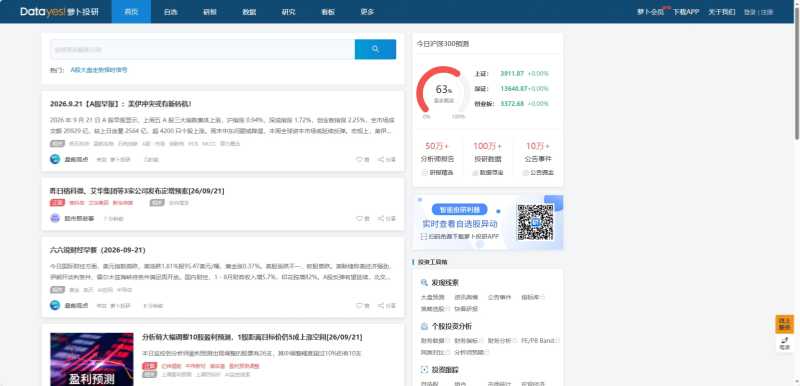Click the 深证 index row

point(511,89)
